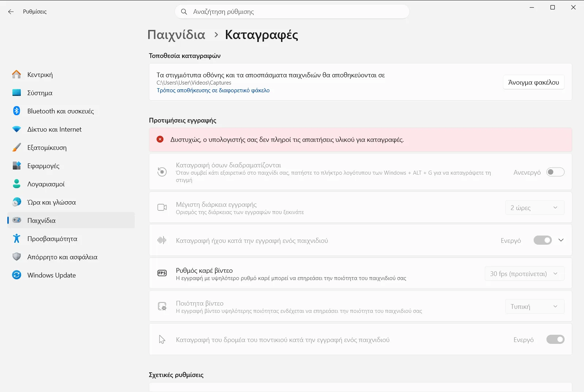Click the Παιχνίδια breadcrumb link

tap(176, 35)
